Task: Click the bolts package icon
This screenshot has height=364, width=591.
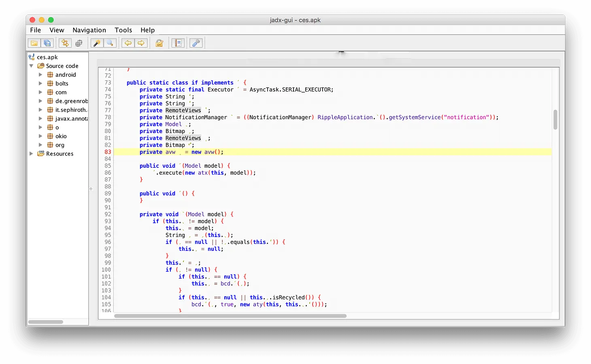Action: [x=50, y=83]
